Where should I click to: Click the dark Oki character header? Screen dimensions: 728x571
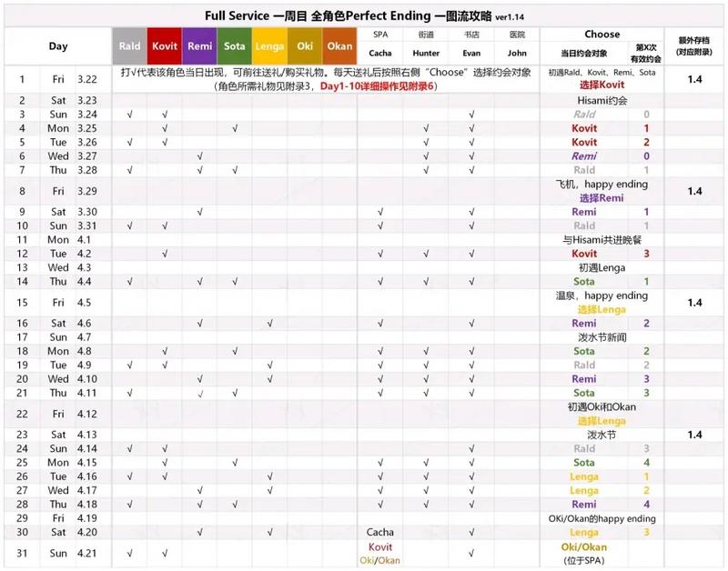pos(303,45)
